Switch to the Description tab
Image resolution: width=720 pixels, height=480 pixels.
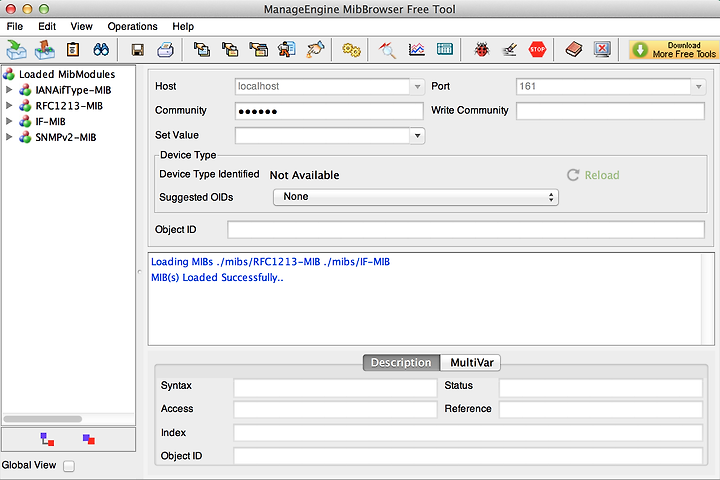point(401,363)
